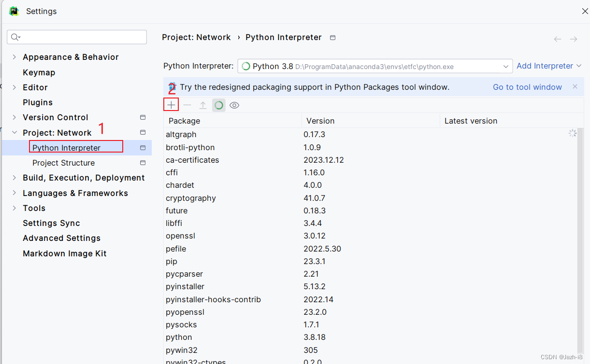Click the search magnifier icon in settings

(x=15, y=37)
